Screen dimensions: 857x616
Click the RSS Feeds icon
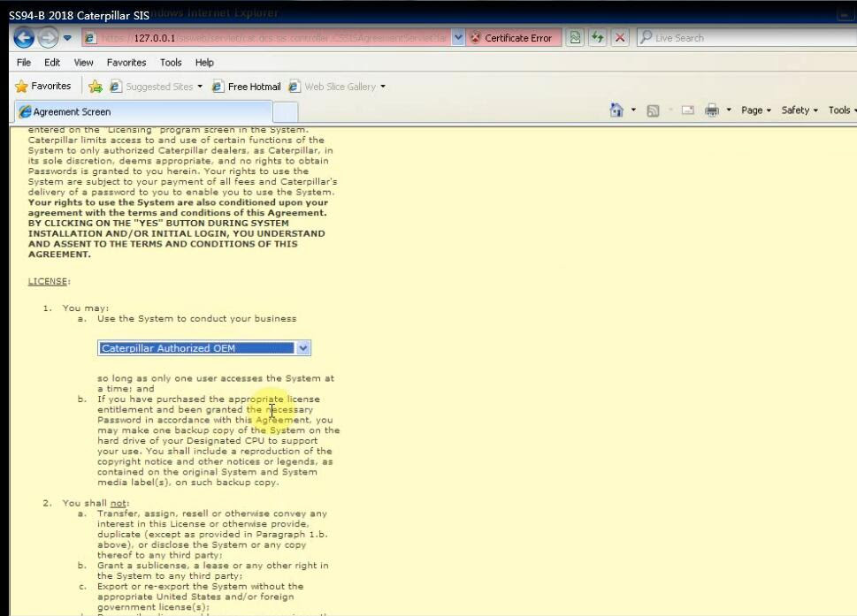(653, 110)
